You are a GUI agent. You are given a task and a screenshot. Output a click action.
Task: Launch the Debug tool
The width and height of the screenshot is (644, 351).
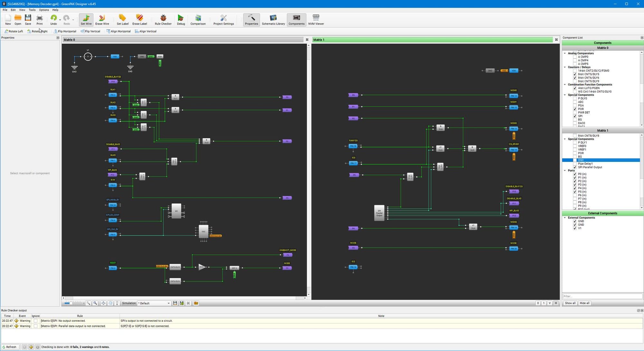(x=181, y=20)
